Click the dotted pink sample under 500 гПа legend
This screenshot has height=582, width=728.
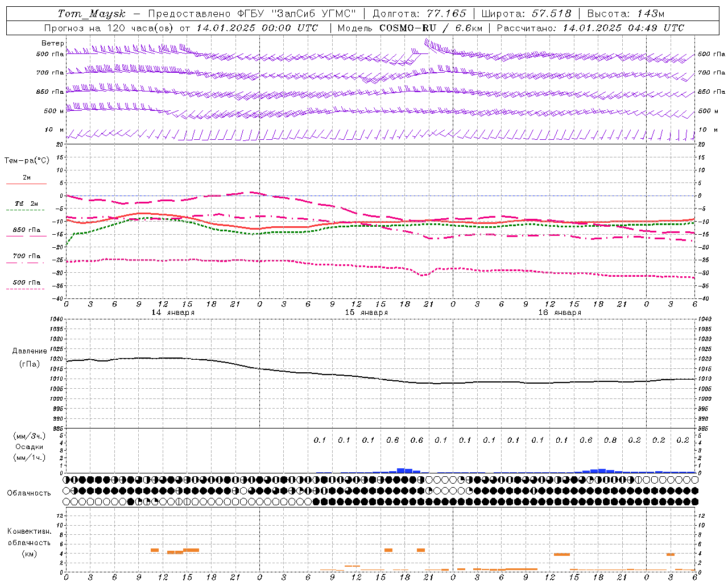tap(26, 289)
